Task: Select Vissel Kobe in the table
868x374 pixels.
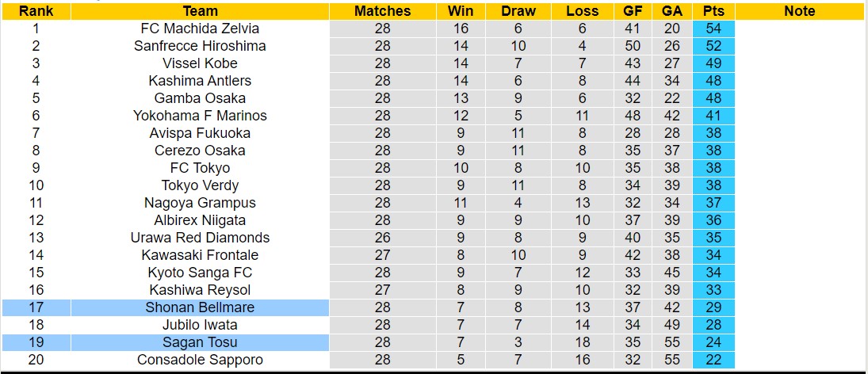Action: [x=200, y=63]
